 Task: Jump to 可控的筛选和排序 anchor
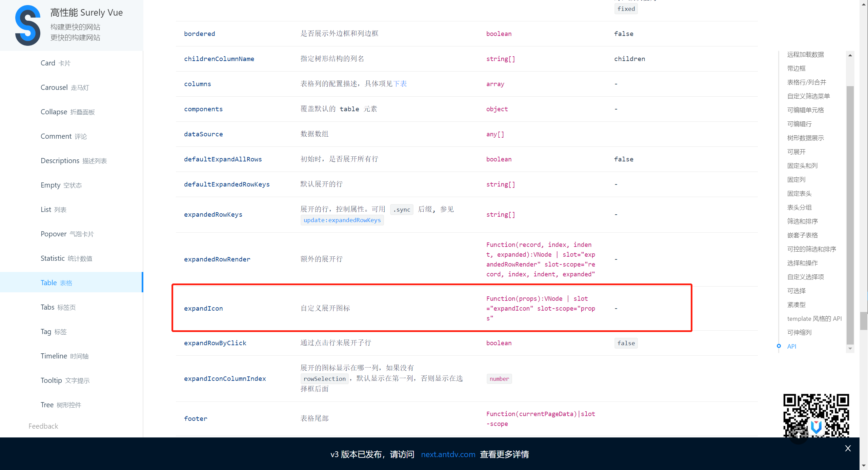point(811,249)
